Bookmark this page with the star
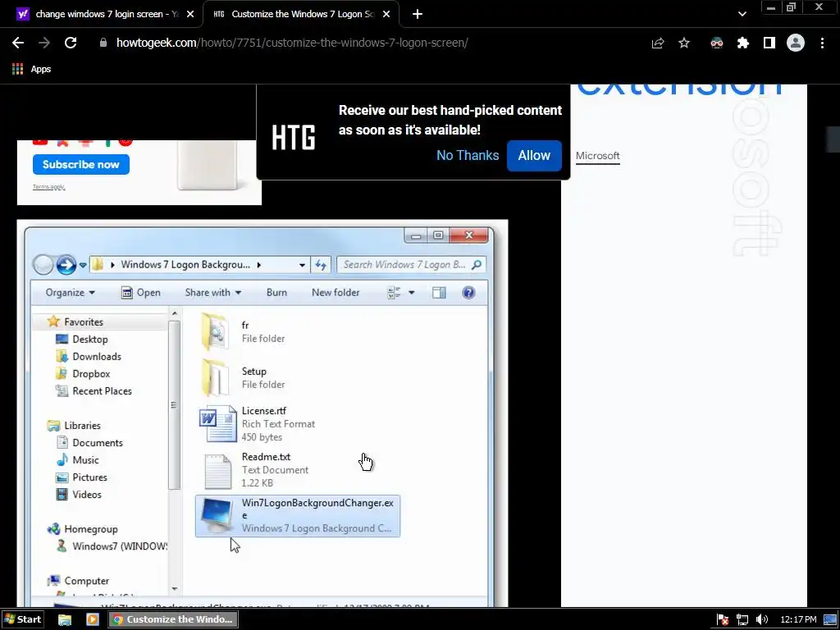The image size is (840, 630). [684, 43]
